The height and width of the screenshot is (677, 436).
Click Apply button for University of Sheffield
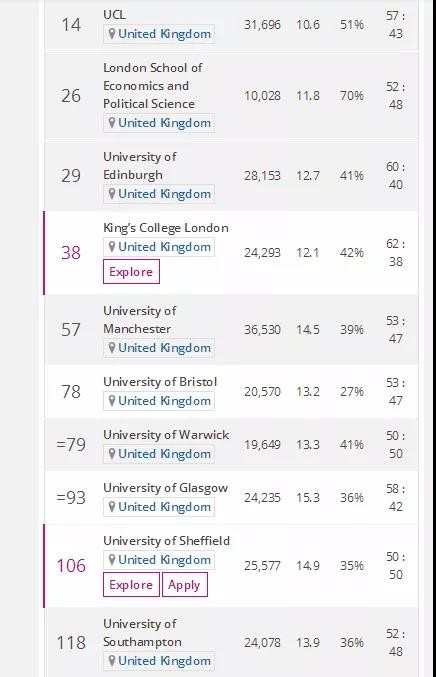coord(184,585)
